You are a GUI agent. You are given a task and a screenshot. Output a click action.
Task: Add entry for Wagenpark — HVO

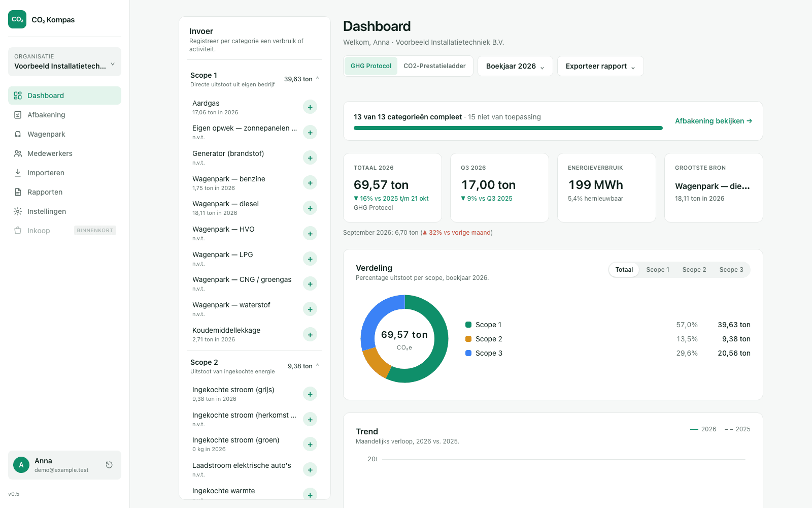[x=310, y=234]
